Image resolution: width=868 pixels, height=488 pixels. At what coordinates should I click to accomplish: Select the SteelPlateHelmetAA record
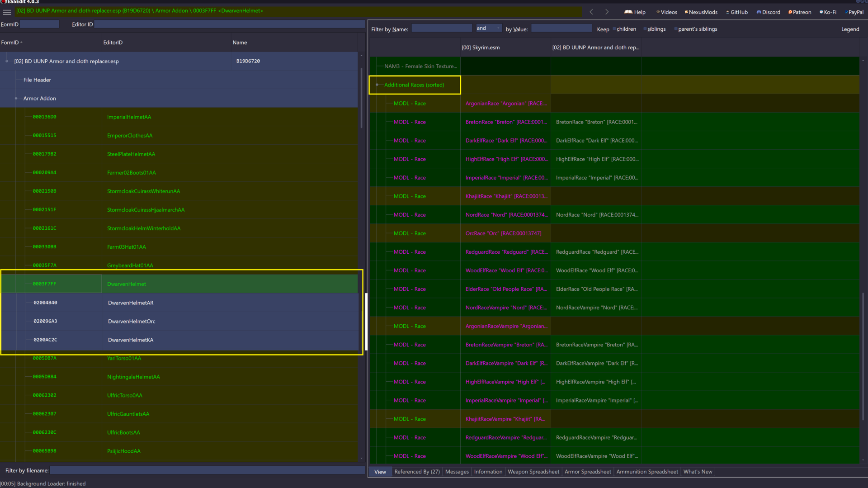tap(179, 154)
